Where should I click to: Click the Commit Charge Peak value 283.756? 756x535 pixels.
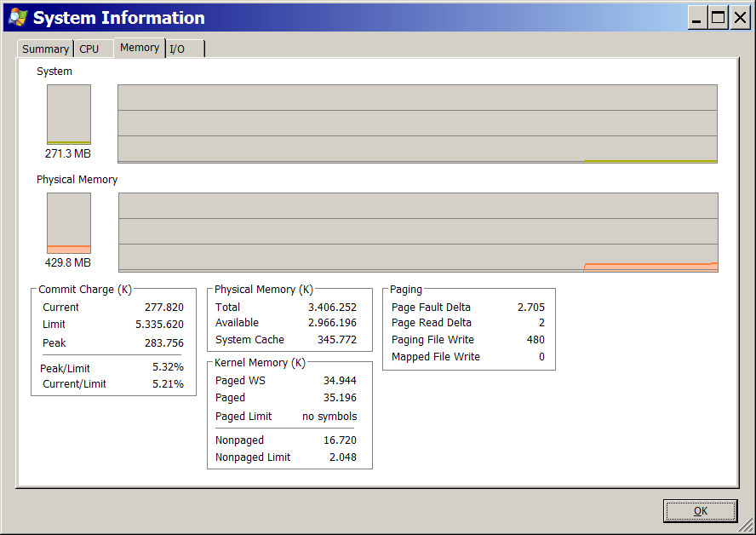coord(164,343)
